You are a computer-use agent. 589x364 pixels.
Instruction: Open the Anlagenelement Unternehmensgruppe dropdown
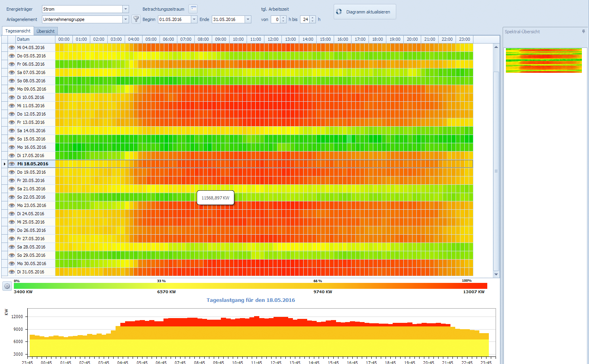(125, 19)
